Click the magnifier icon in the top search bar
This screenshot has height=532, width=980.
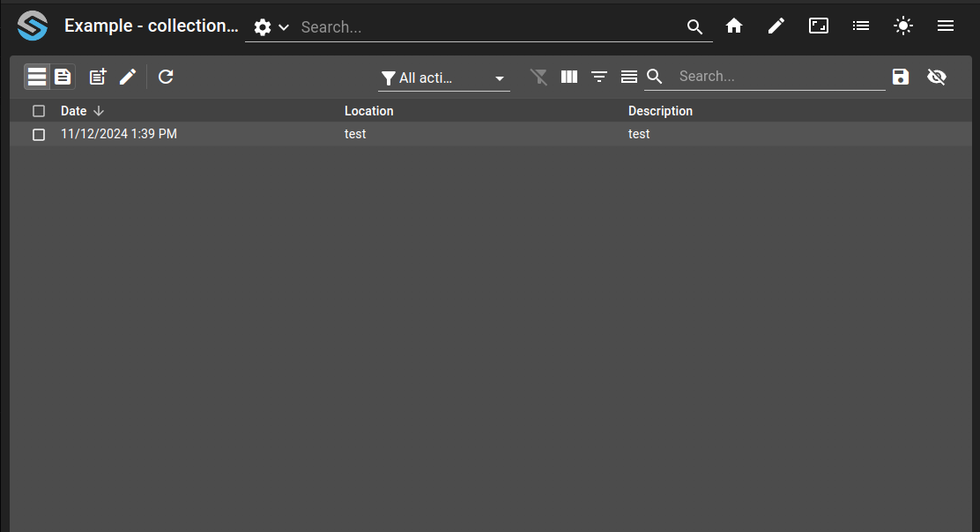pos(694,26)
